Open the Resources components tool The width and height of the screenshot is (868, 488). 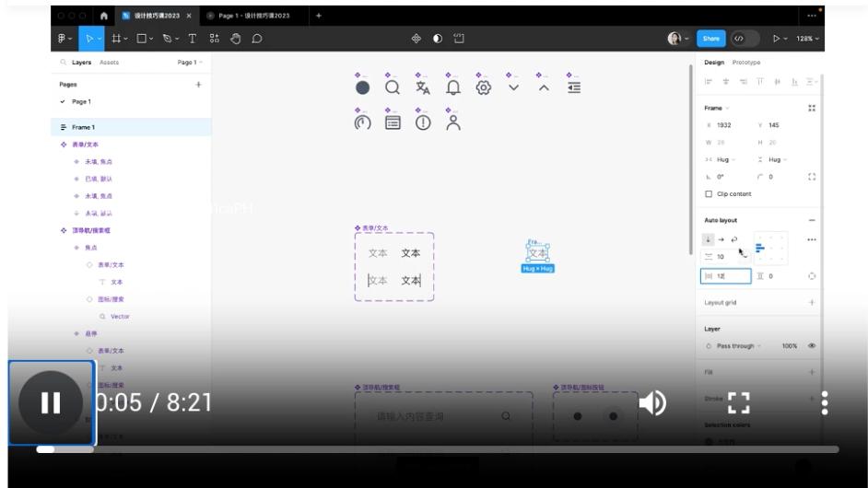point(214,38)
